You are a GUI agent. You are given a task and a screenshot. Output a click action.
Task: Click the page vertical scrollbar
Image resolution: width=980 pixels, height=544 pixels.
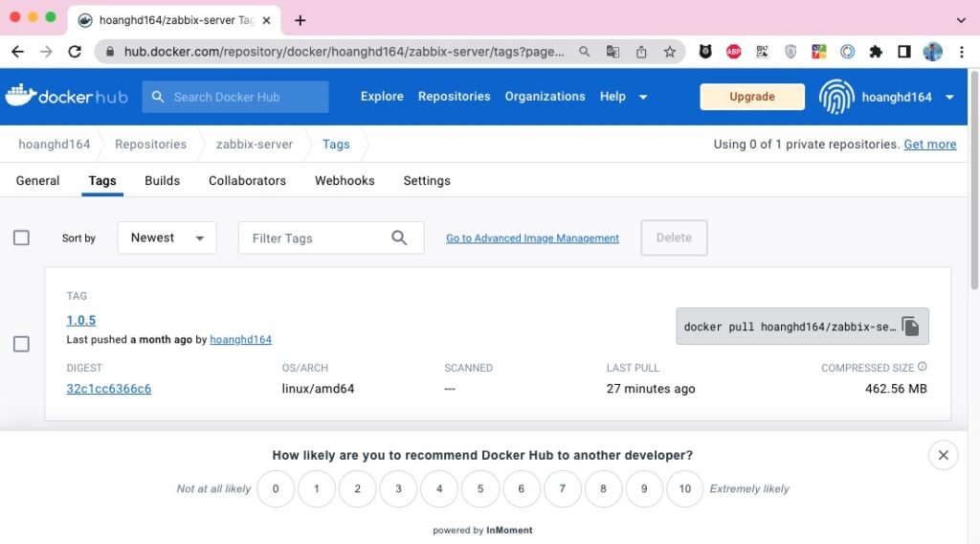pos(973,180)
